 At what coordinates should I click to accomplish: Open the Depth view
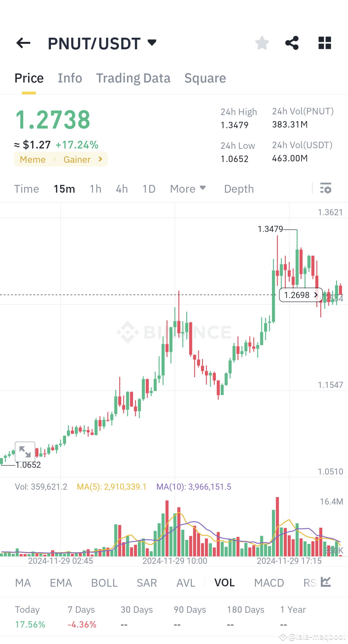tap(238, 188)
